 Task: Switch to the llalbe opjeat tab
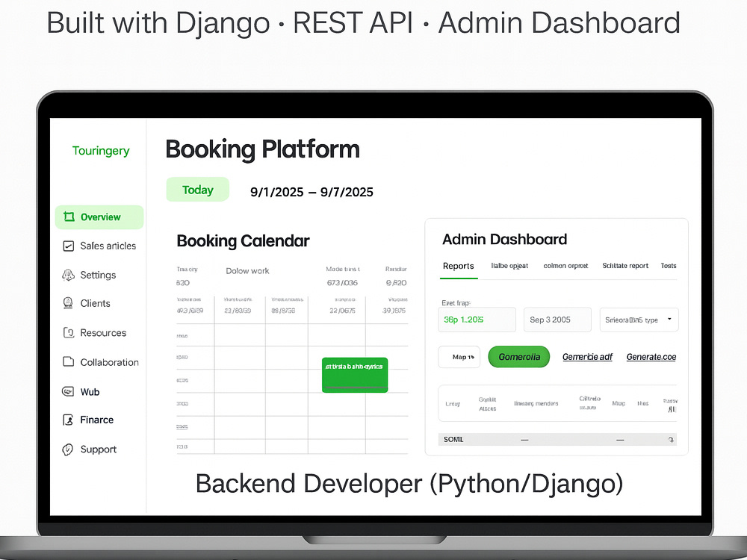[x=509, y=266]
